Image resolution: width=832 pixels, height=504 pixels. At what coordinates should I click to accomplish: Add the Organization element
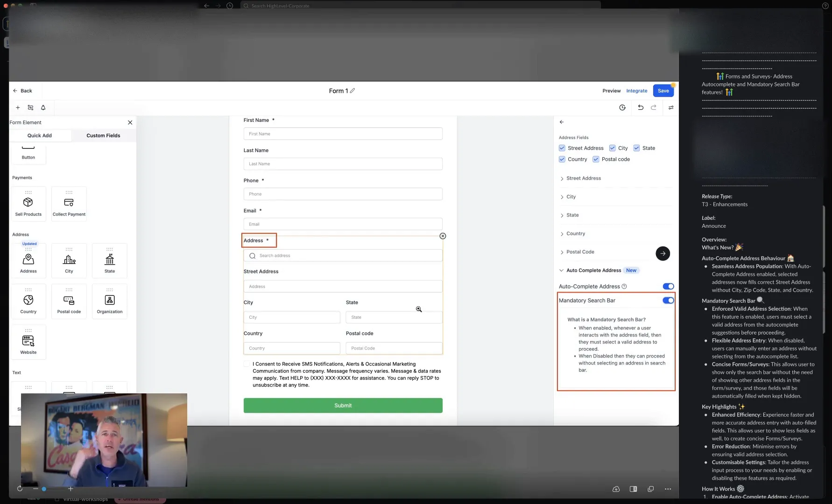(110, 301)
